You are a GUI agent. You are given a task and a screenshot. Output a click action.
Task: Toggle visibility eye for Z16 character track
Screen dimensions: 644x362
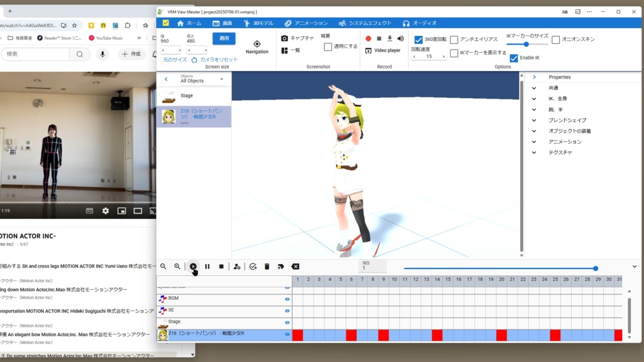click(287, 334)
